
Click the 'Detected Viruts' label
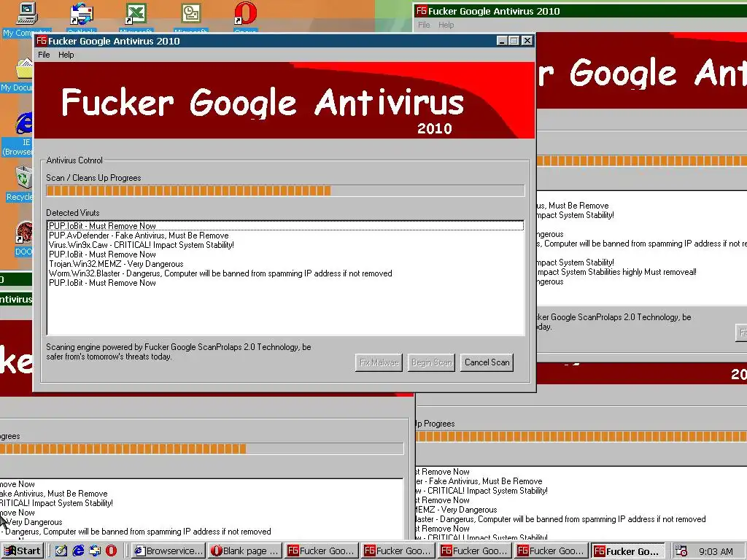pos(73,213)
